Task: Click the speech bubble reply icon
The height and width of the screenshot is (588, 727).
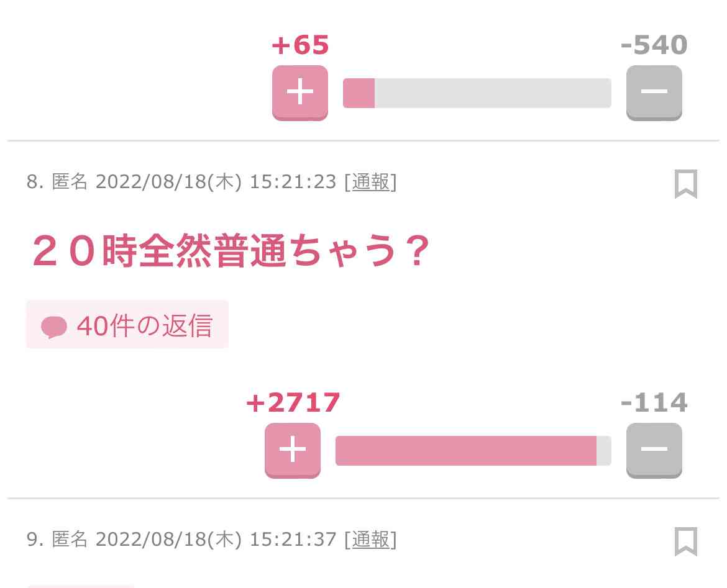Action: click(54, 327)
